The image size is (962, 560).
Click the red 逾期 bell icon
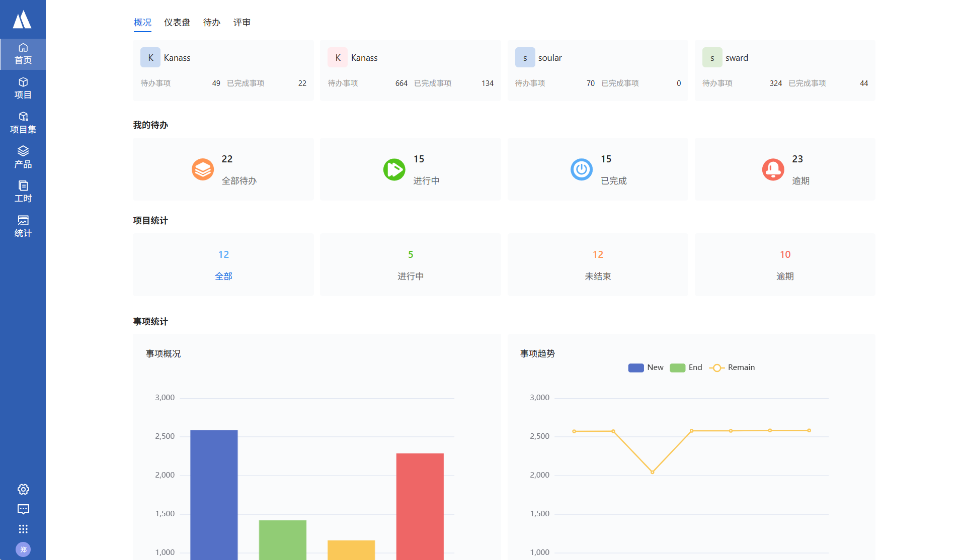click(773, 169)
